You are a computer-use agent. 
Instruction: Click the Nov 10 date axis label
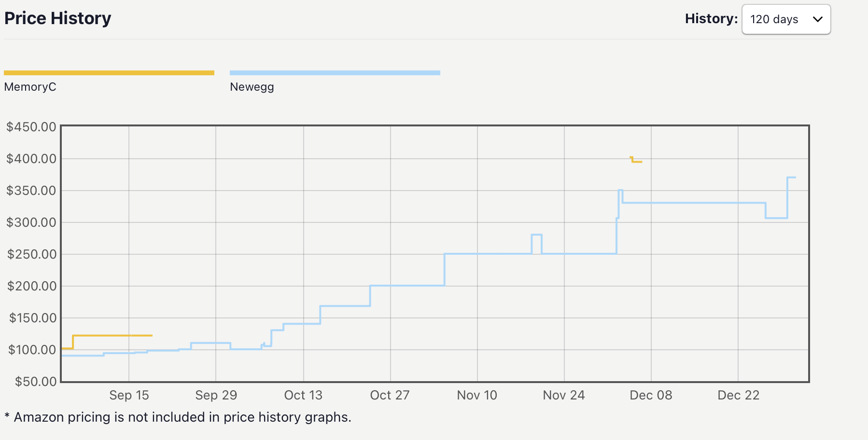tap(477, 395)
